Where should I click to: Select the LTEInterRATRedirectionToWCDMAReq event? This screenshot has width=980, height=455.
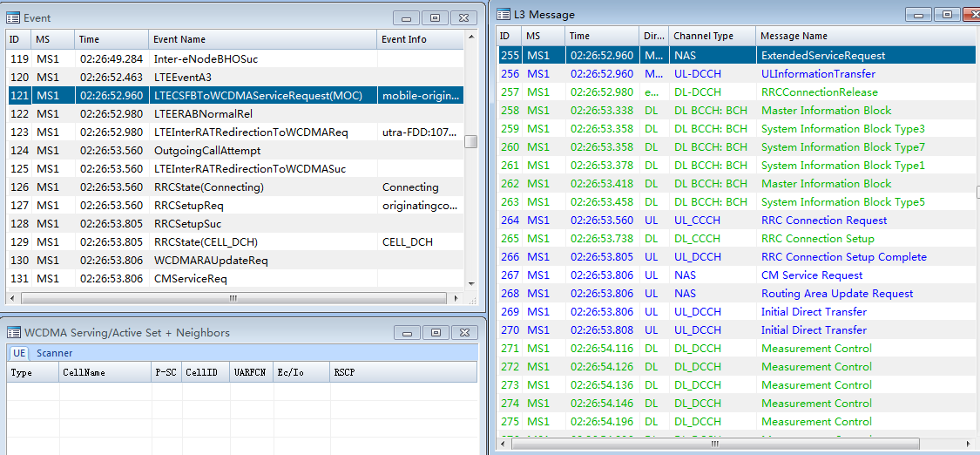pos(235,132)
